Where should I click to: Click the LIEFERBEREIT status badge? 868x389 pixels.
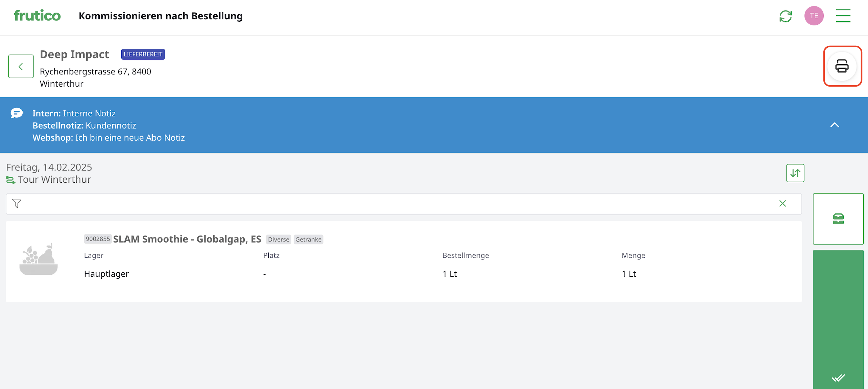pos(143,54)
